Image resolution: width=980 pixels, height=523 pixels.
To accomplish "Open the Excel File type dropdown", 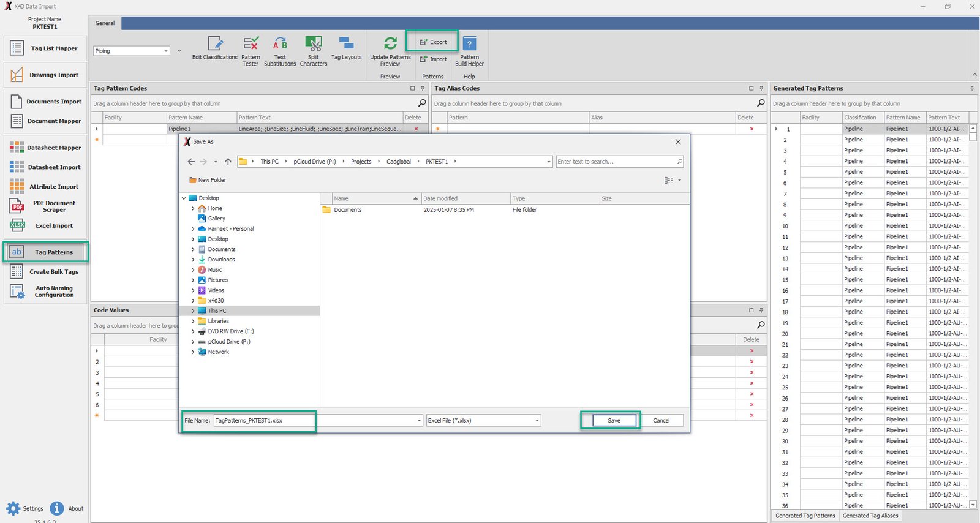I will pyautogui.click(x=537, y=421).
